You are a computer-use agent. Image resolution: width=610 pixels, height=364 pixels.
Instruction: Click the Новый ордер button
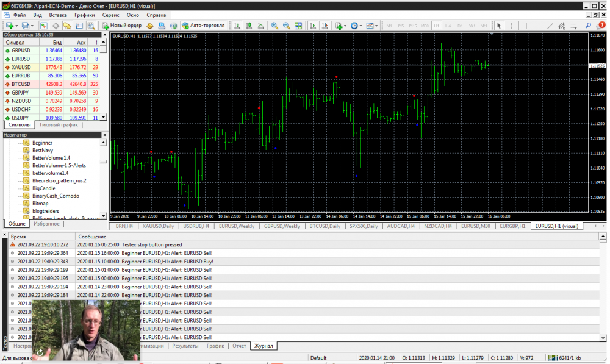pos(122,26)
